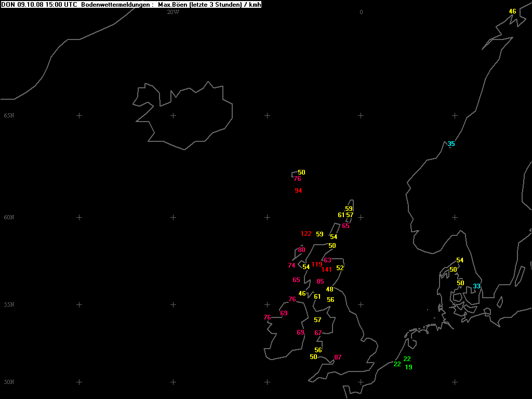Select the red 94 gust reading
532x399 pixels.
coord(298,191)
